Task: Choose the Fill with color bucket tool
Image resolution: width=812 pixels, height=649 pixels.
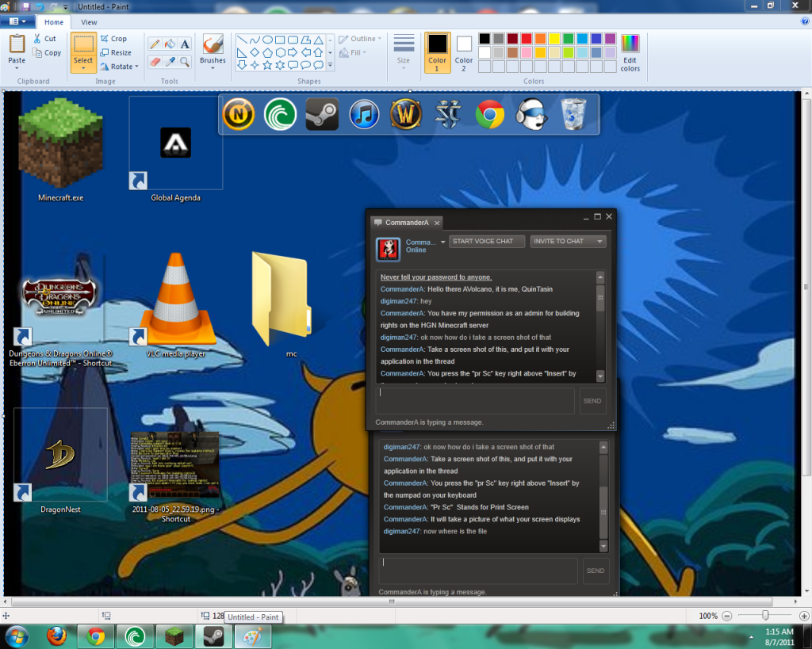Action: 170,44
